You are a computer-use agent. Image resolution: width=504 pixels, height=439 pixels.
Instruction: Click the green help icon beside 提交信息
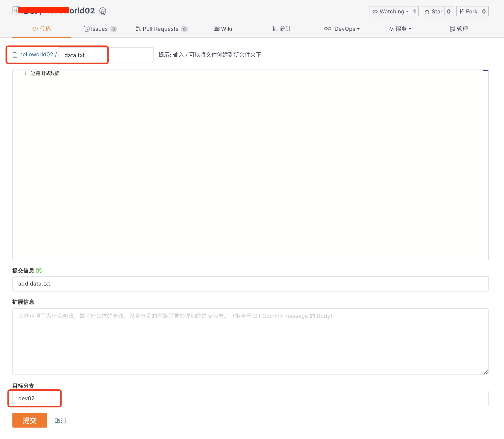(39, 271)
